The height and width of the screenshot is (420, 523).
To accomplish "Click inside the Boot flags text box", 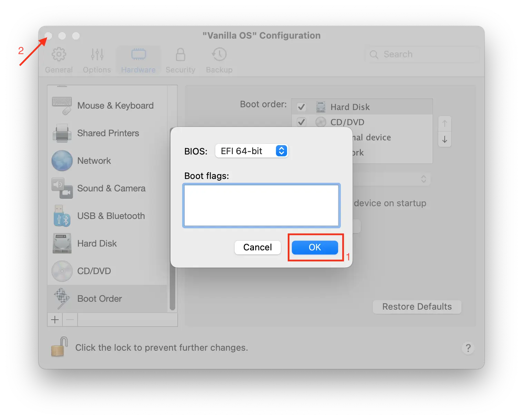I will tap(261, 206).
